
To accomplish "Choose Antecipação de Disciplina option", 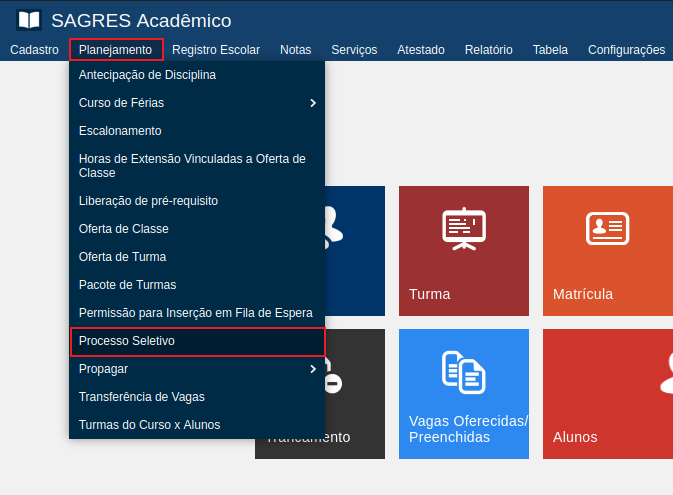I will click(147, 75).
